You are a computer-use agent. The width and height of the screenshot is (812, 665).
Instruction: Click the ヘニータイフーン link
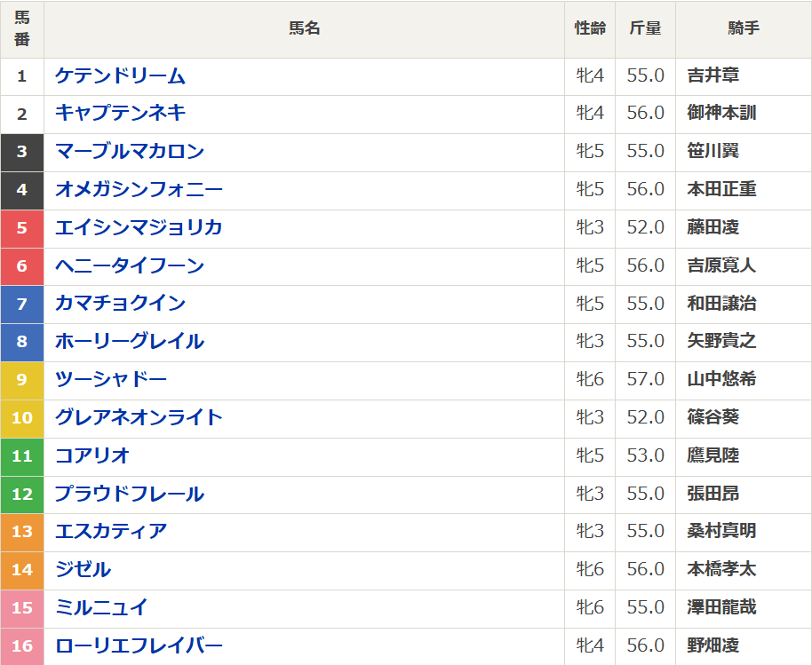130,265
